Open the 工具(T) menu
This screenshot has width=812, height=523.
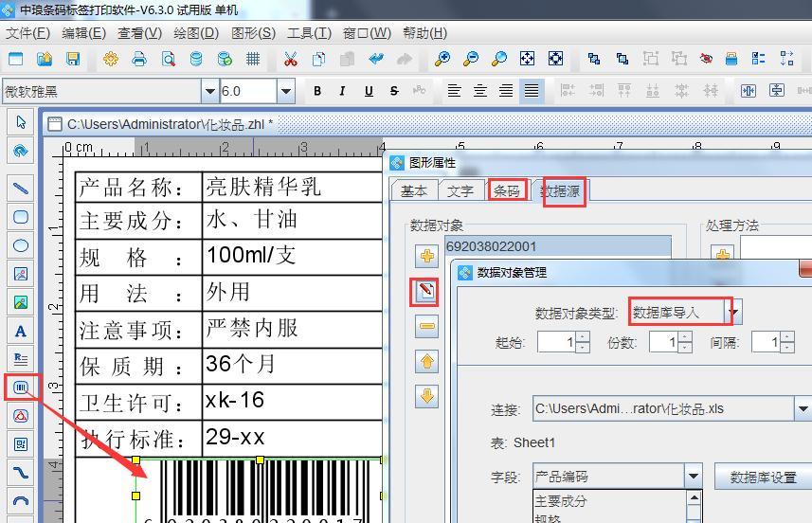309,33
